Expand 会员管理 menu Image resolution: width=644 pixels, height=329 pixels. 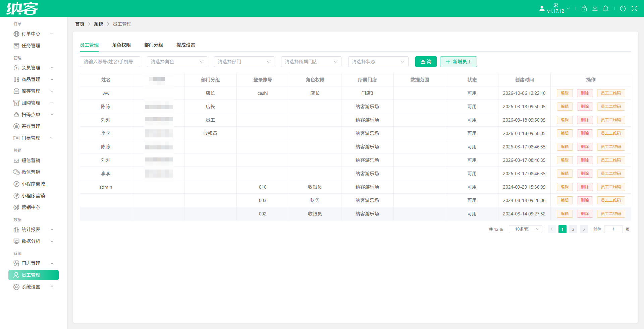34,68
